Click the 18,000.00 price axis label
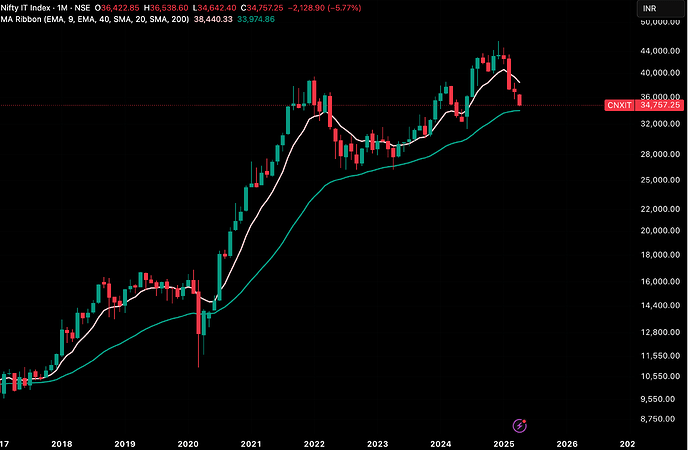The image size is (690, 450). click(660, 255)
